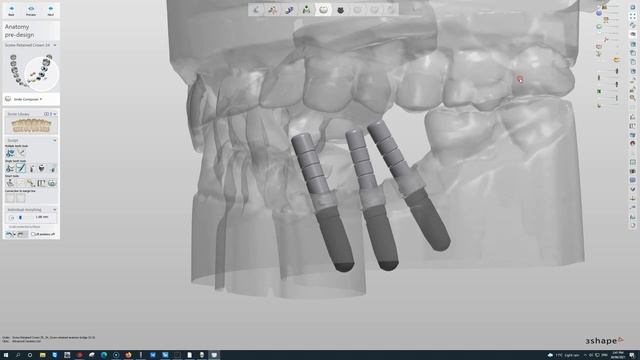This screenshot has height=360, width=640.
Task: Open File Explorer from the taskbar
Action: point(42,355)
